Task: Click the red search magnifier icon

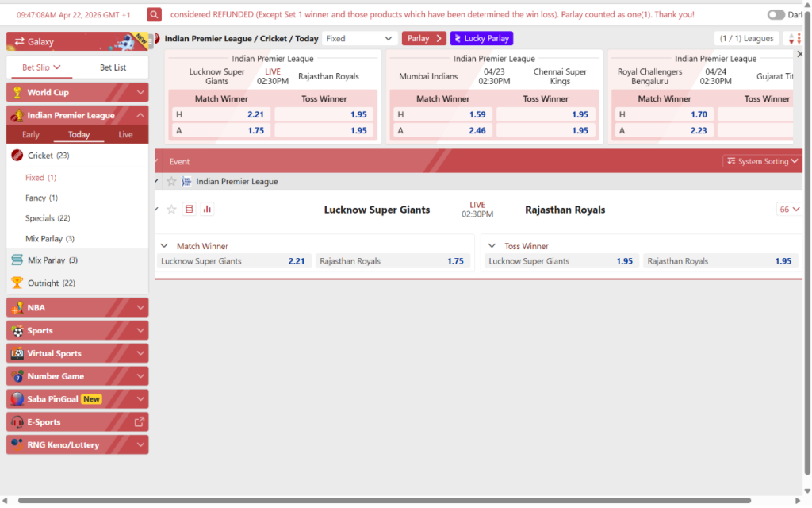Action: click(x=155, y=15)
